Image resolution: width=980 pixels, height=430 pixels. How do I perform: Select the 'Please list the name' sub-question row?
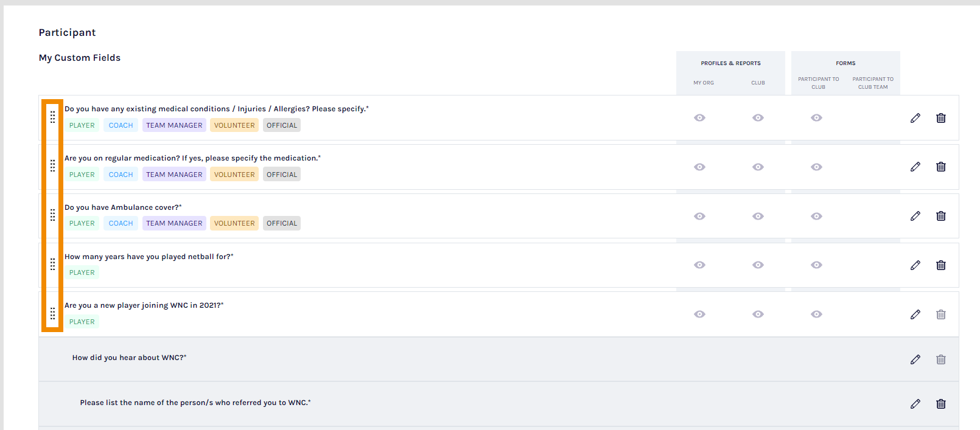[x=195, y=403]
